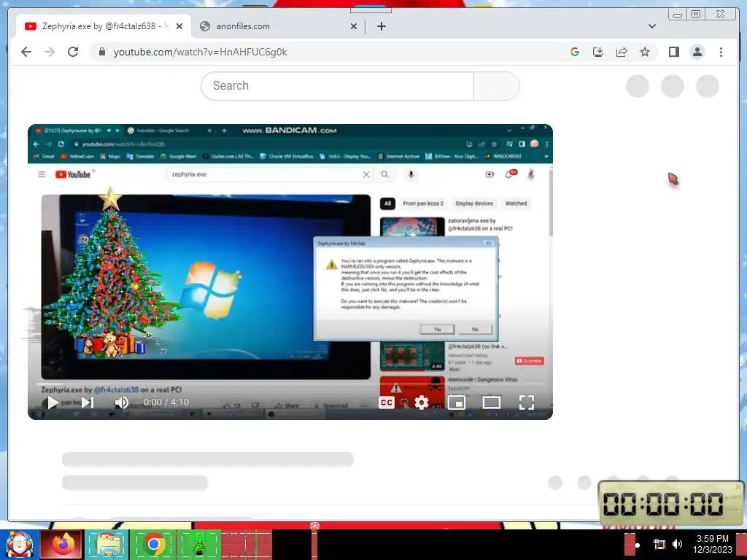
Task: Enter fullscreen video mode
Action: click(527, 402)
